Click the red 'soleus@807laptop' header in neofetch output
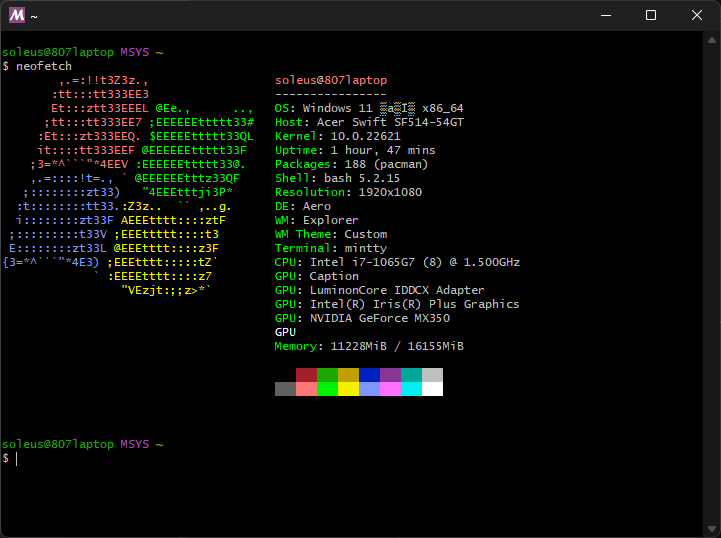 [x=331, y=80]
